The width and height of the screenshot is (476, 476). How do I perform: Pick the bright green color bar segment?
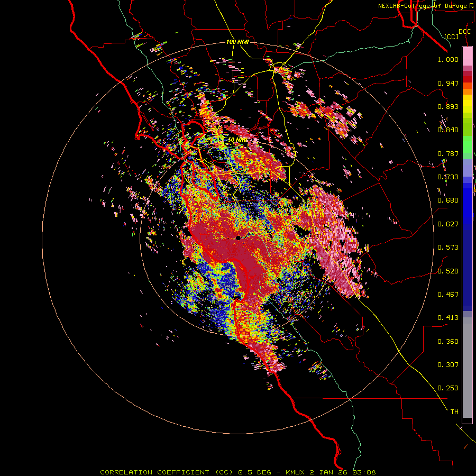pos(467,144)
